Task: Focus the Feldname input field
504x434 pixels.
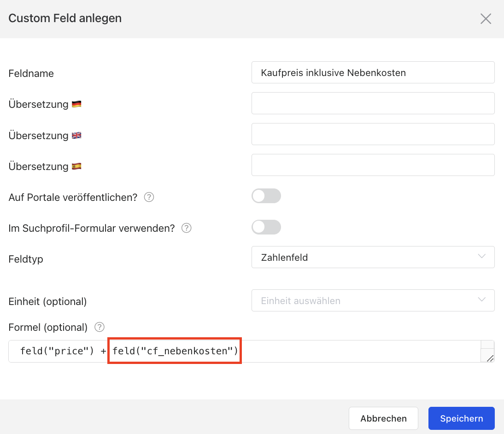Action: click(x=373, y=73)
